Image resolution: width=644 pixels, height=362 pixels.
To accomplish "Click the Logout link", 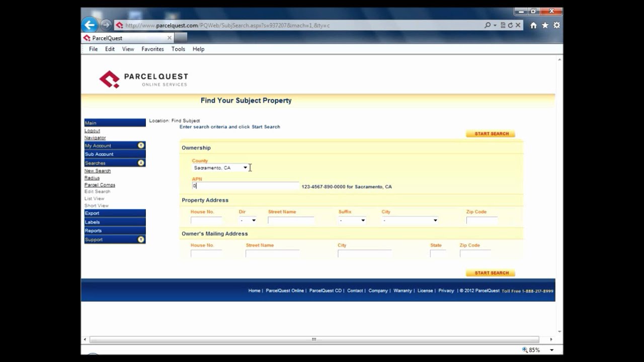I will 92,131.
